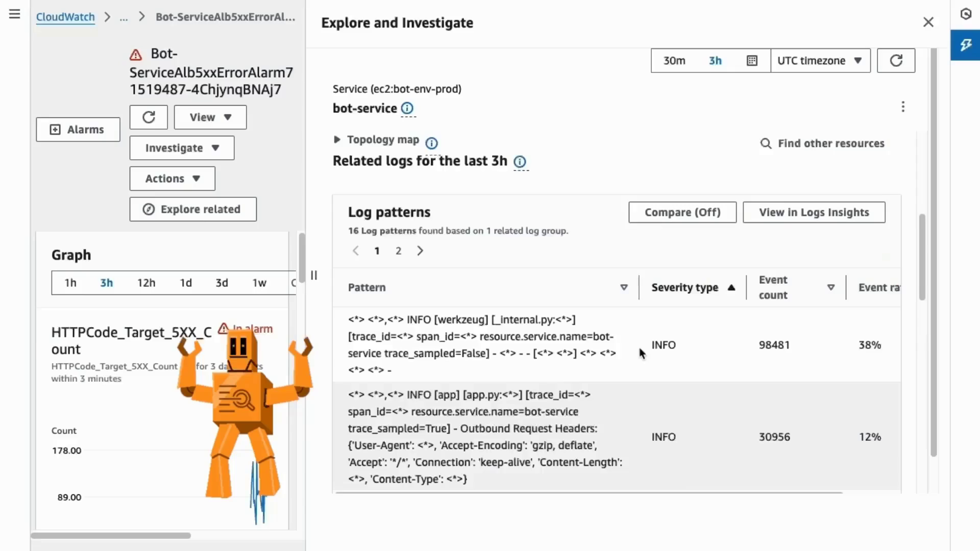Click the info icon next to bot-service

(x=407, y=108)
